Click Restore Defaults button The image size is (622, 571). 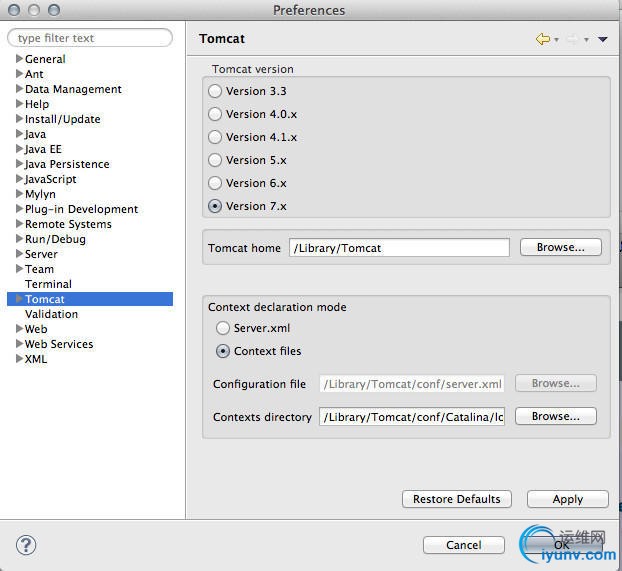point(457,499)
